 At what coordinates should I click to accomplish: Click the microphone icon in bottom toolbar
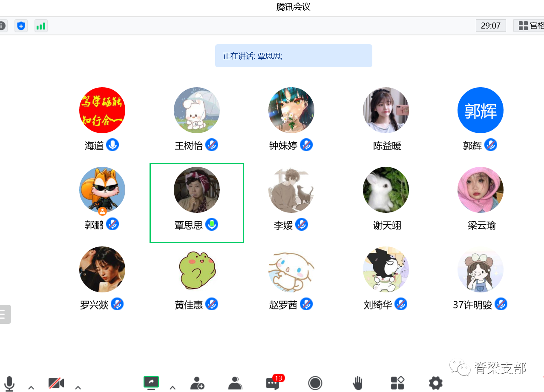pos(9,383)
